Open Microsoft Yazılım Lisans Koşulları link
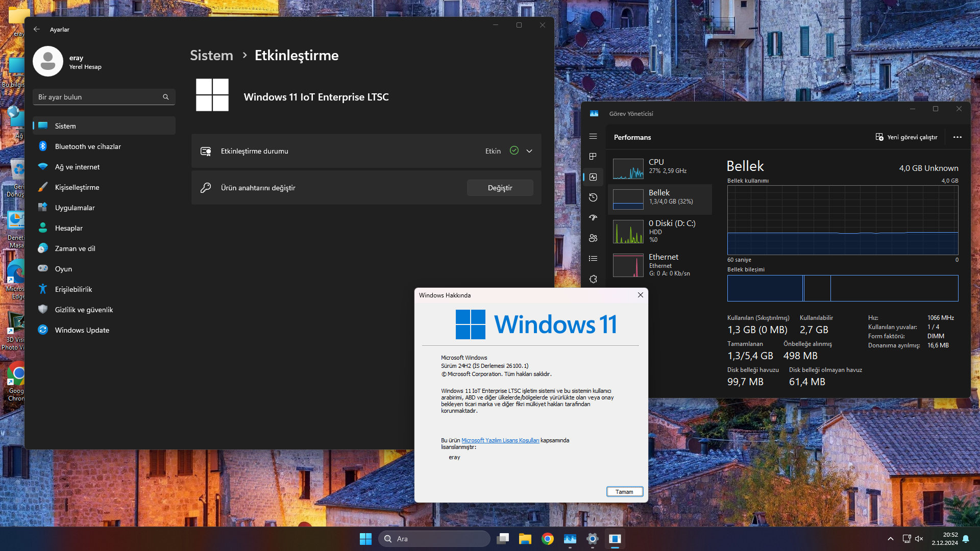Image resolution: width=980 pixels, height=551 pixels. [500, 440]
